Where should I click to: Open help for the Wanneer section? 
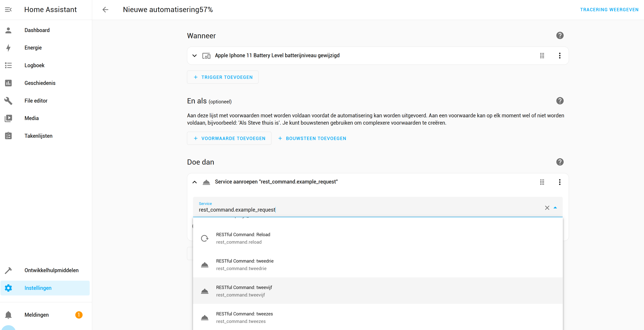(x=560, y=36)
